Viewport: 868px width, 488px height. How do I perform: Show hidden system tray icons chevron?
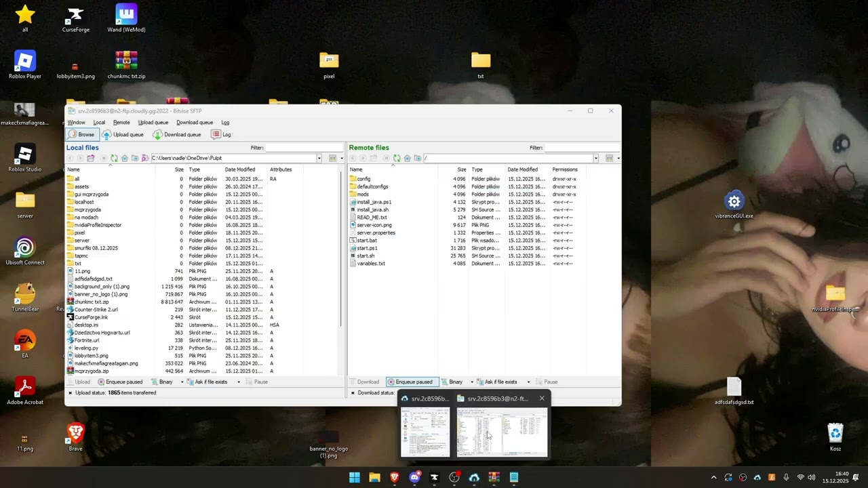click(x=713, y=478)
